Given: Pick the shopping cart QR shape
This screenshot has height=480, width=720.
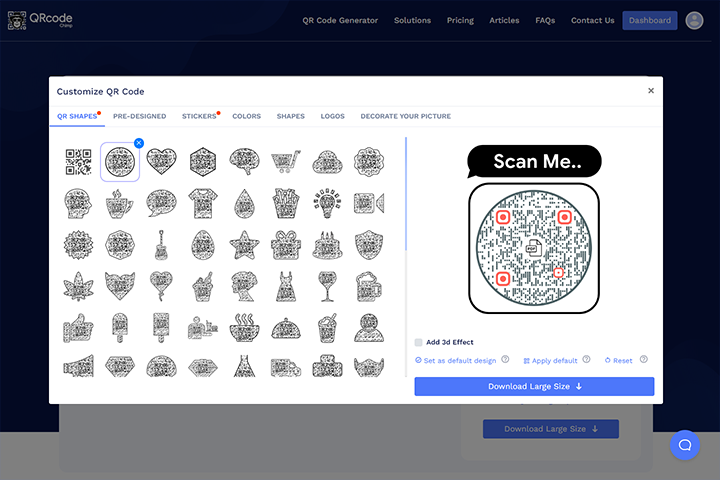Looking at the screenshot, I should pos(286,161).
